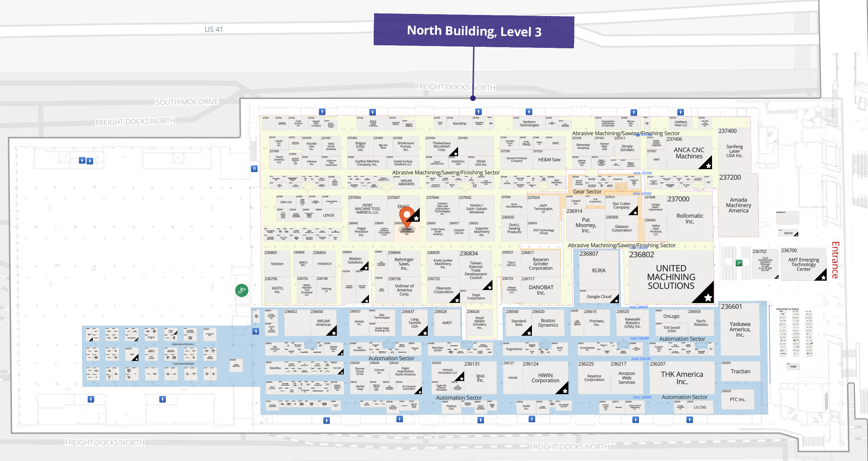Image resolution: width=868 pixels, height=461 pixels.
Task: Open the Basaran Grinder Corporation booth
Action: pyautogui.click(x=541, y=264)
